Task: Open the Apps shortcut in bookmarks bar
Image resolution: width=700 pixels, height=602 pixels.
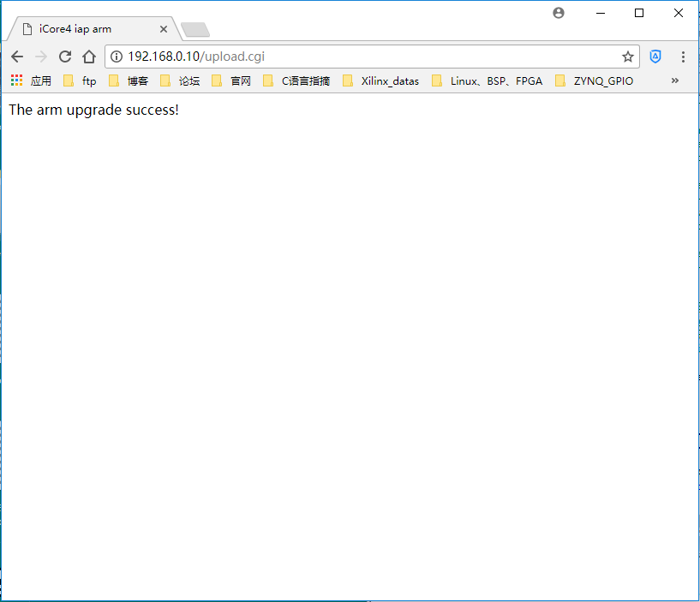Action: coord(31,80)
